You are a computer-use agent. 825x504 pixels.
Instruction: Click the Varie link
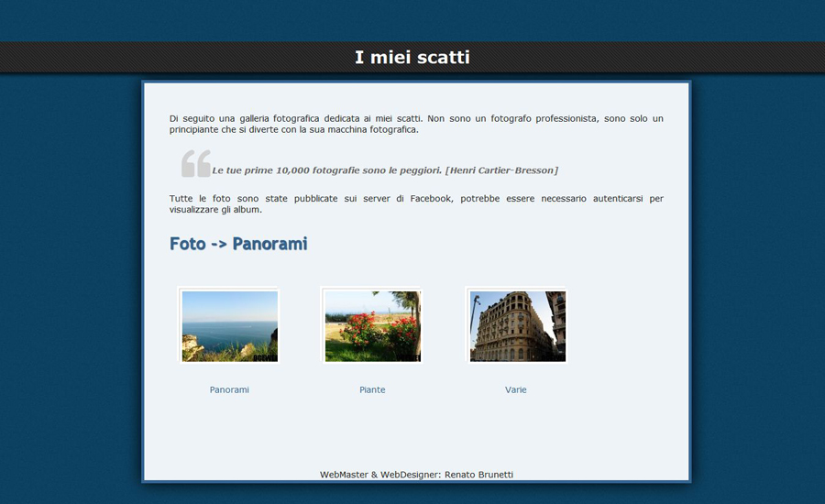(x=515, y=389)
